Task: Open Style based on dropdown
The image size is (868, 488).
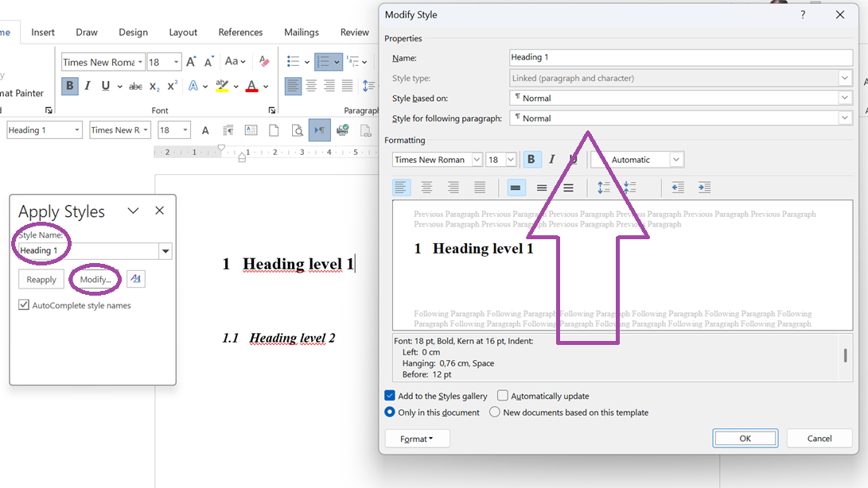Action: tap(845, 98)
